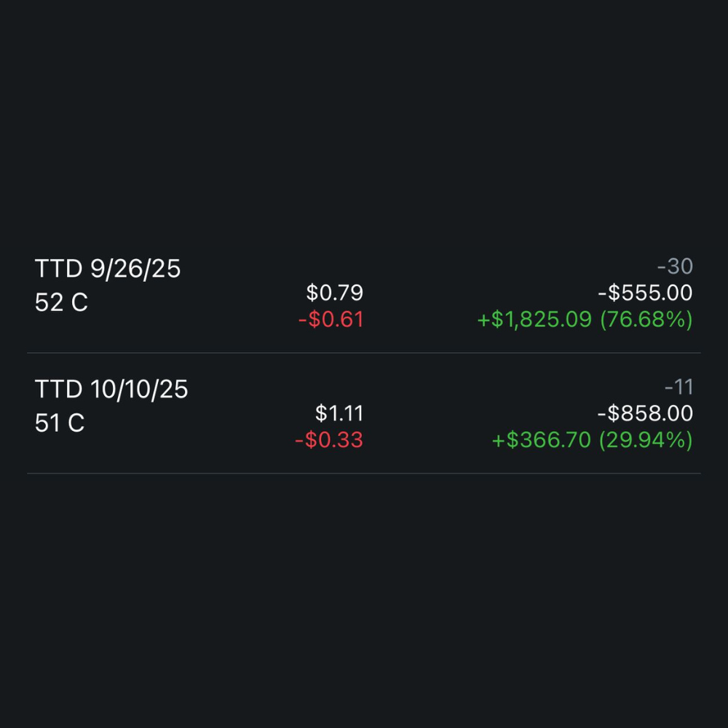728x728 pixels.
Task: Click the -$0.33 price change
Action: 328,440
